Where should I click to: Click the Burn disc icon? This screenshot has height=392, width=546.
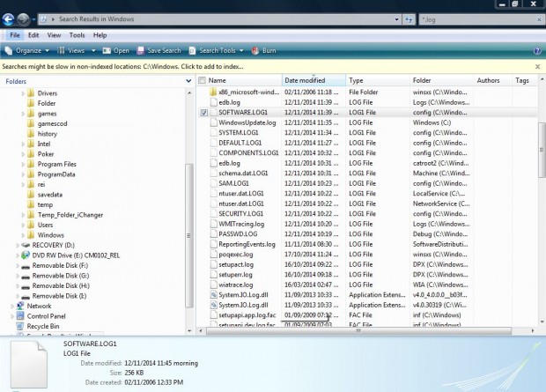[255, 51]
